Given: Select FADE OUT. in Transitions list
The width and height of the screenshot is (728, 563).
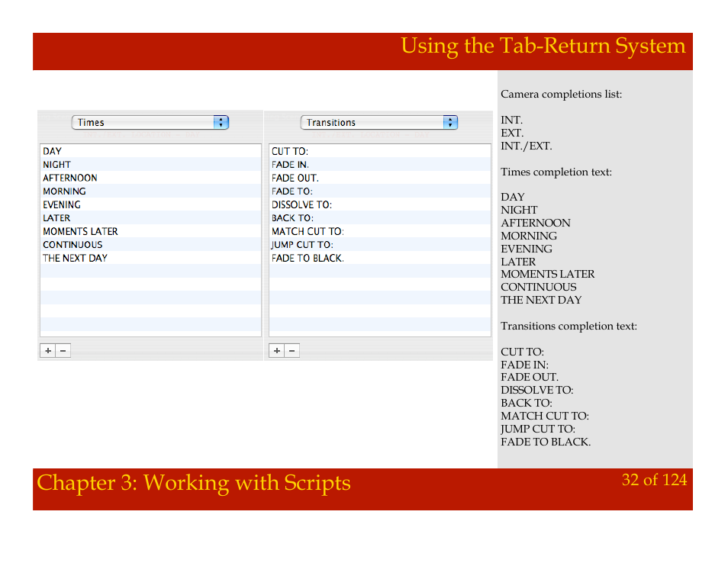Looking at the screenshot, I should (380, 179).
